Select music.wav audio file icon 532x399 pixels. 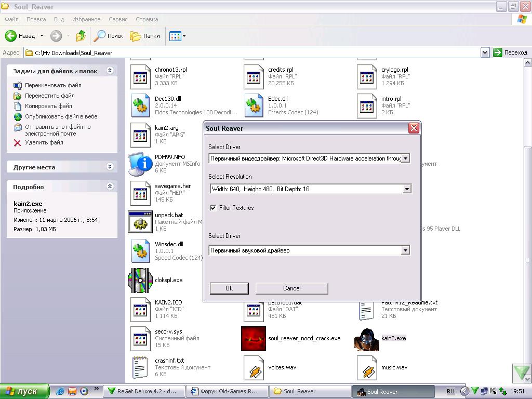(x=368, y=368)
